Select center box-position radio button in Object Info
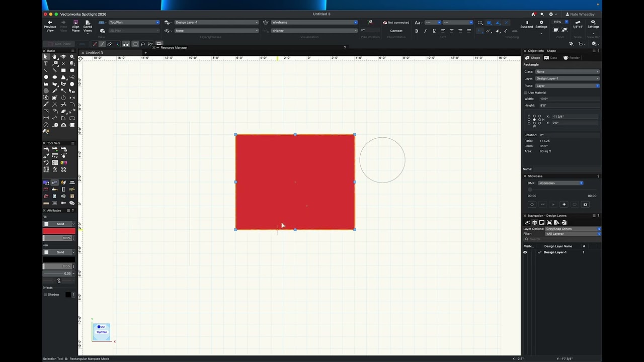 (x=534, y=120)
